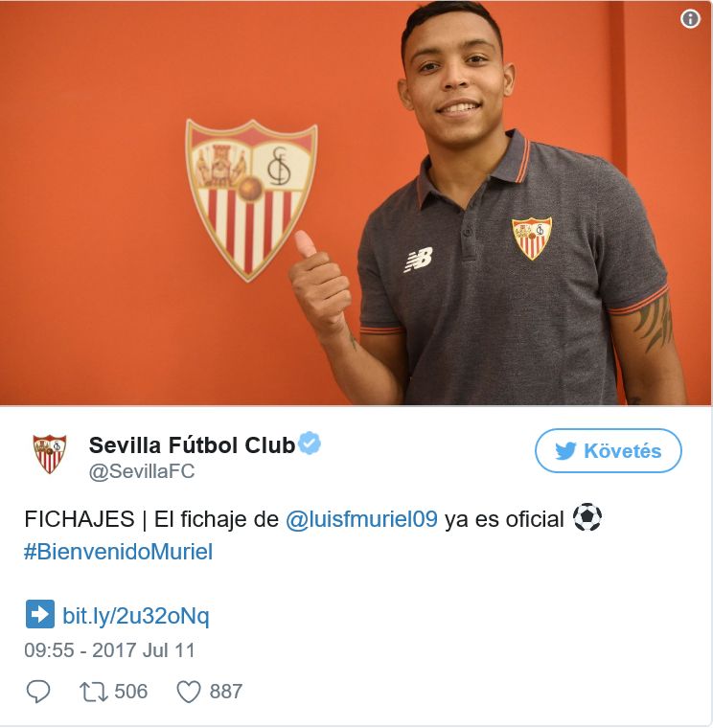Click the 887 likes count
The image size is (713, 728).
click(x=226, y=692)
